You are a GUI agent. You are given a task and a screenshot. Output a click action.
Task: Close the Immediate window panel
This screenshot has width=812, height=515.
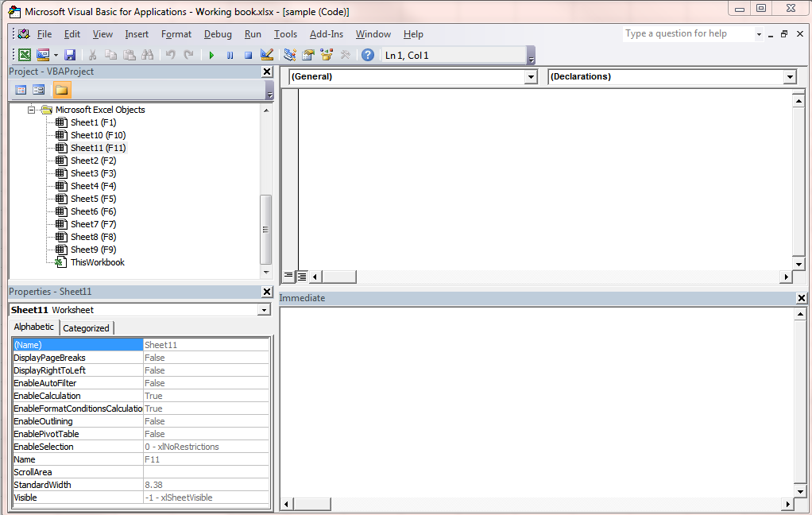801,298
